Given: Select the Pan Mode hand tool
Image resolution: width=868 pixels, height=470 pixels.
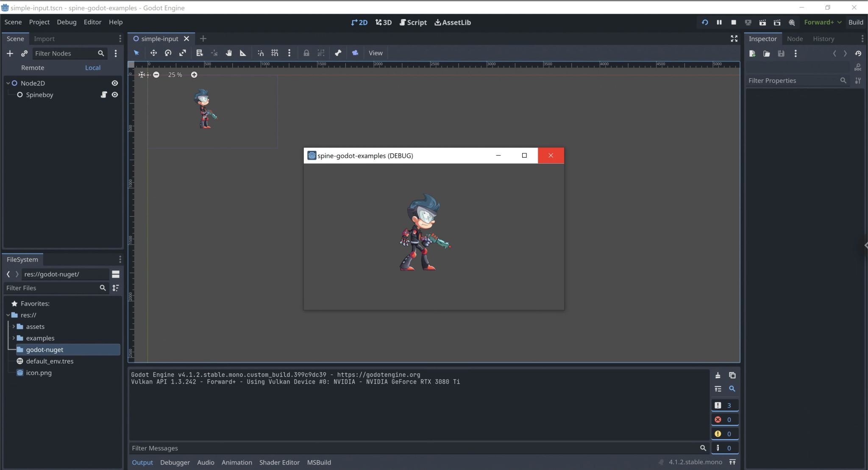Looking at the screenshot, I should [x=229, y=53].
